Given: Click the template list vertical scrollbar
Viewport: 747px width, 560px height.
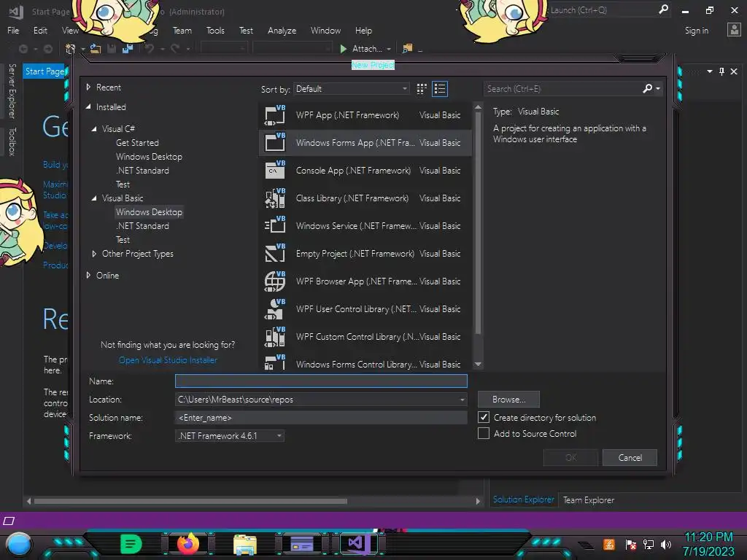Looking at the screenshot, I should coord(478,223).
